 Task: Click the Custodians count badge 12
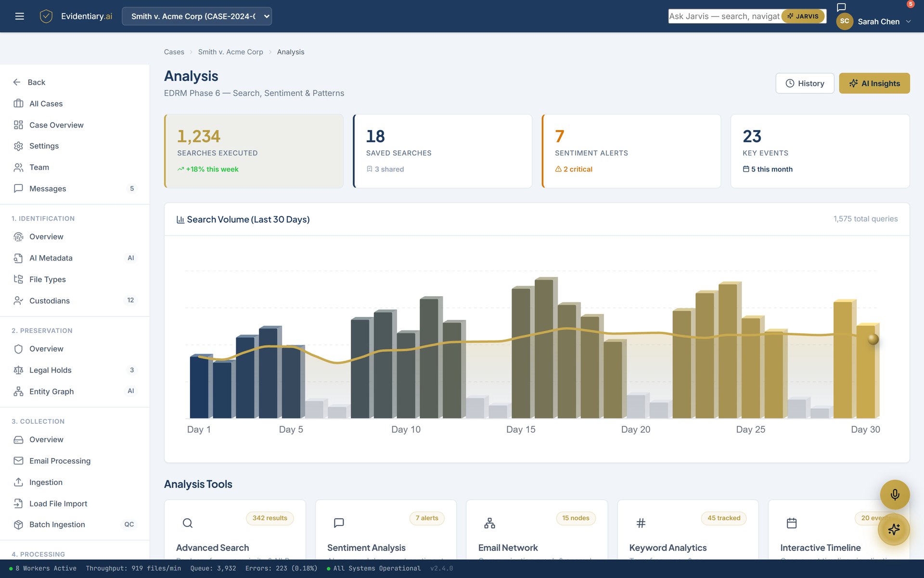point(130,300)
